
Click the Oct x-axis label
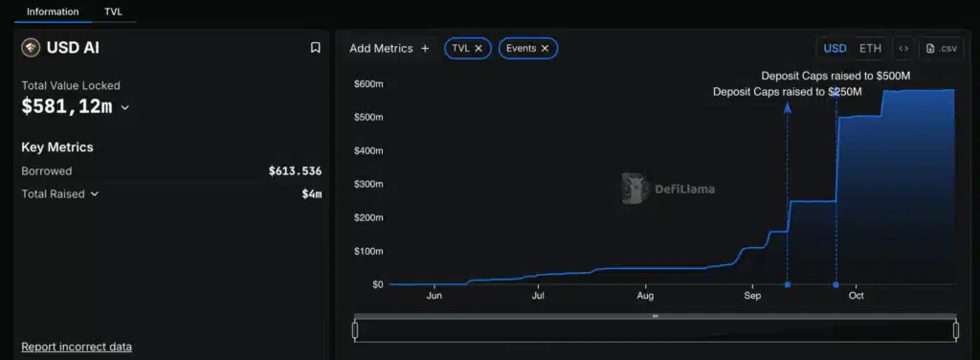click(857, 296)
